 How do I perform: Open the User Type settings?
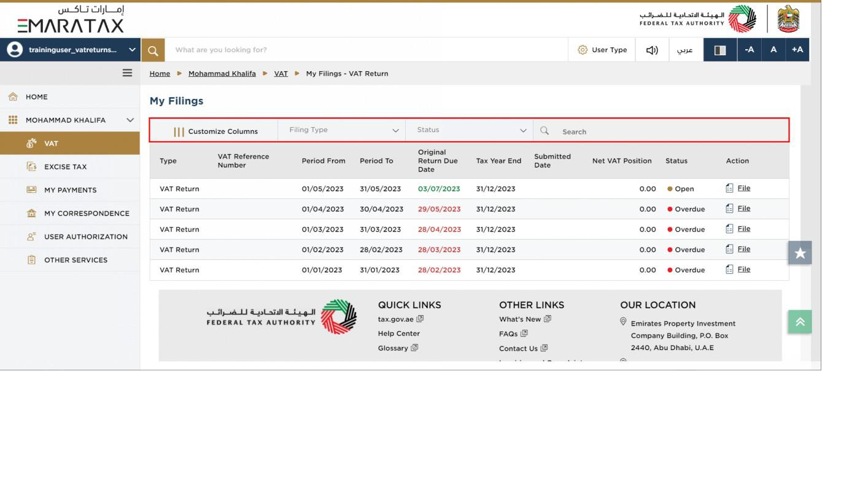pyautogui.click(x=602, y=50)
